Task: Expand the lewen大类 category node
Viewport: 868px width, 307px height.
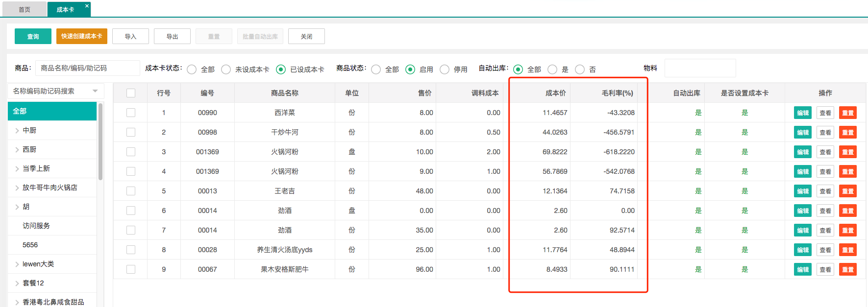Action: (x=17, y=264)
